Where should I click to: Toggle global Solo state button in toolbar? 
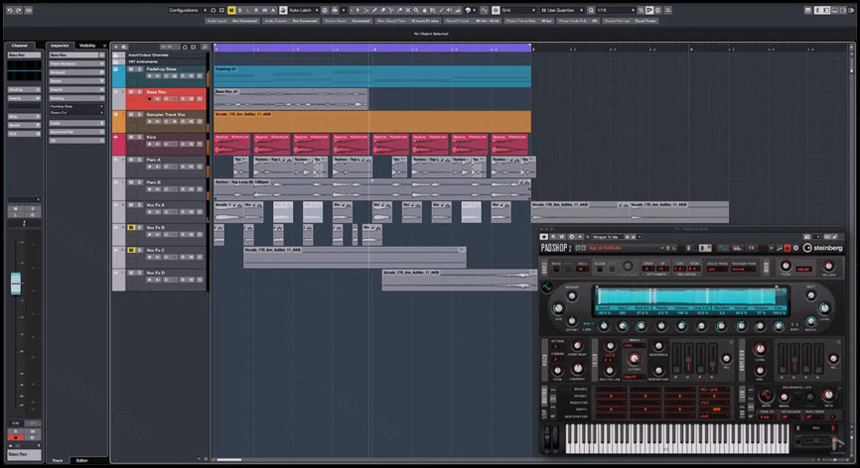[240, 10]
